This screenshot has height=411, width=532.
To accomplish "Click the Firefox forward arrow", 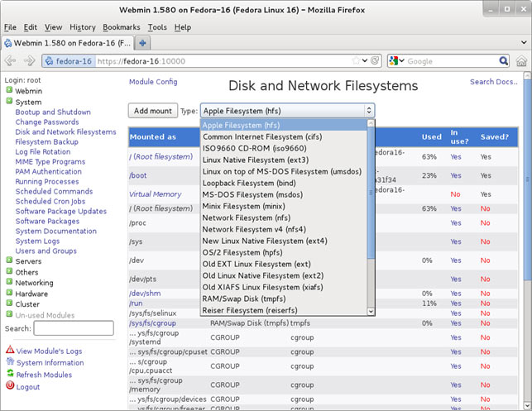I will coord(29,61).
